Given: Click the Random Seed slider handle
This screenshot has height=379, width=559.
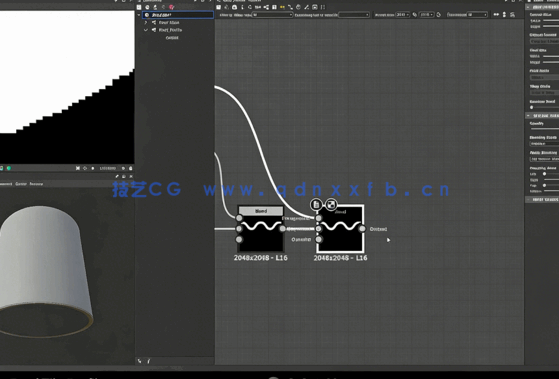Looking at the screenshot, I should (531, 107).
